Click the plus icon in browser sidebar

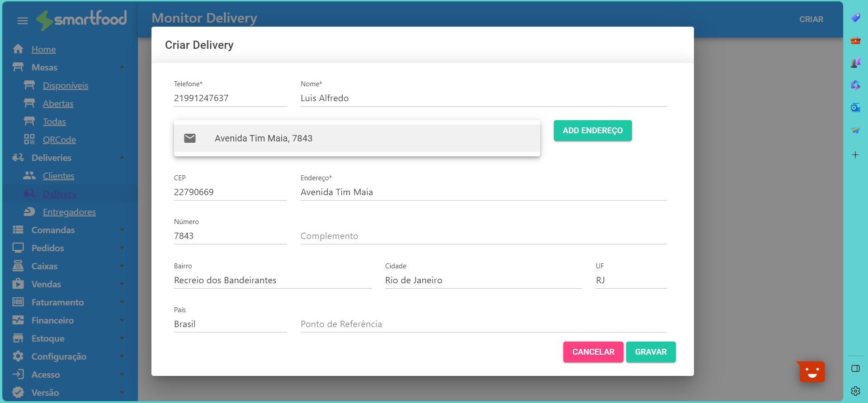click(855, 155)
